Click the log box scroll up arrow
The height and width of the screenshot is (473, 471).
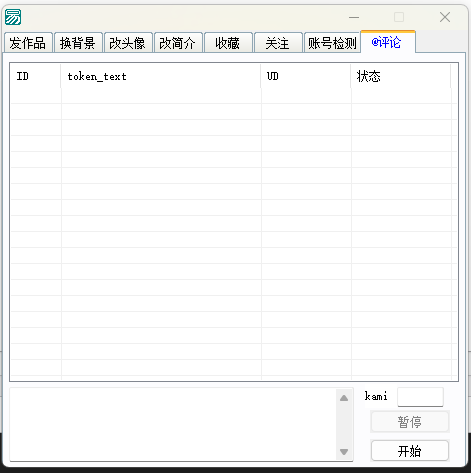(344, 398)
